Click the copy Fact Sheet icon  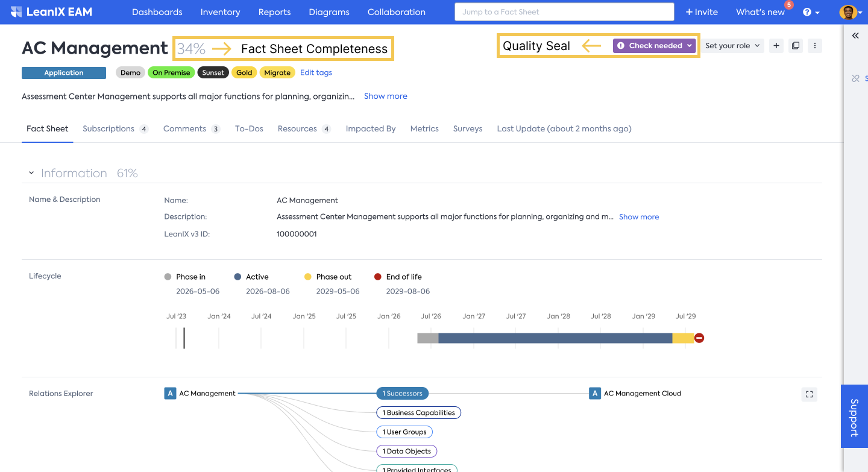pos(796,46)
